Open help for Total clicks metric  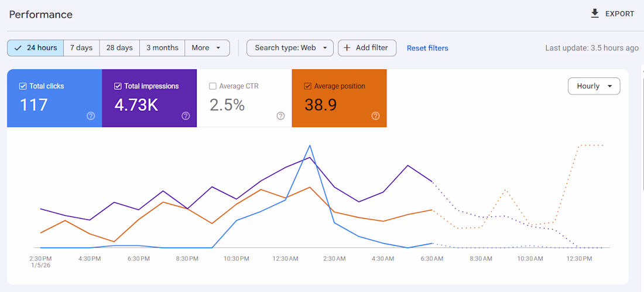coord(91,116)
